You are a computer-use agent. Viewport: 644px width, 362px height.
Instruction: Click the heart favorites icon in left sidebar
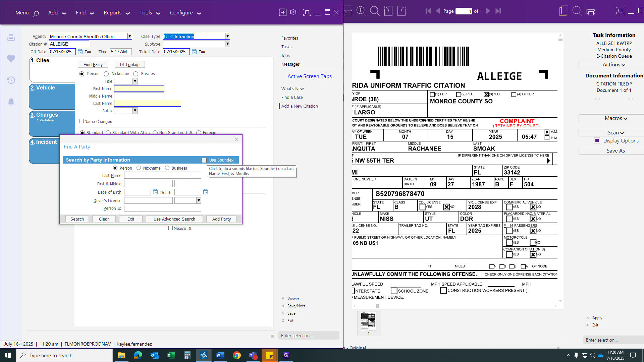(x=11, y=59)
